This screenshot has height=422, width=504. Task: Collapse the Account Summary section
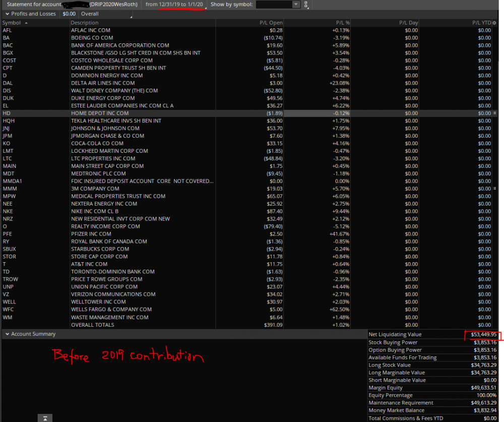click(7, 334)
